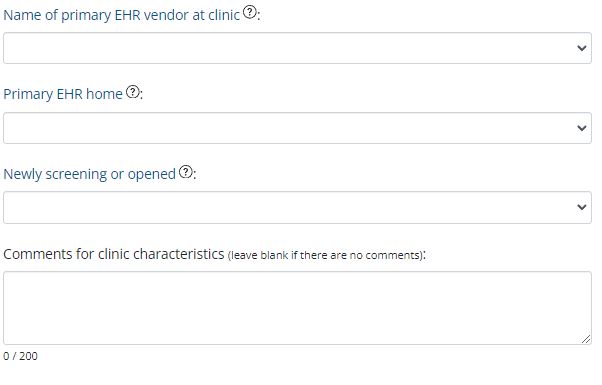Focus the clinic characteristics comments box

[297, 308]
